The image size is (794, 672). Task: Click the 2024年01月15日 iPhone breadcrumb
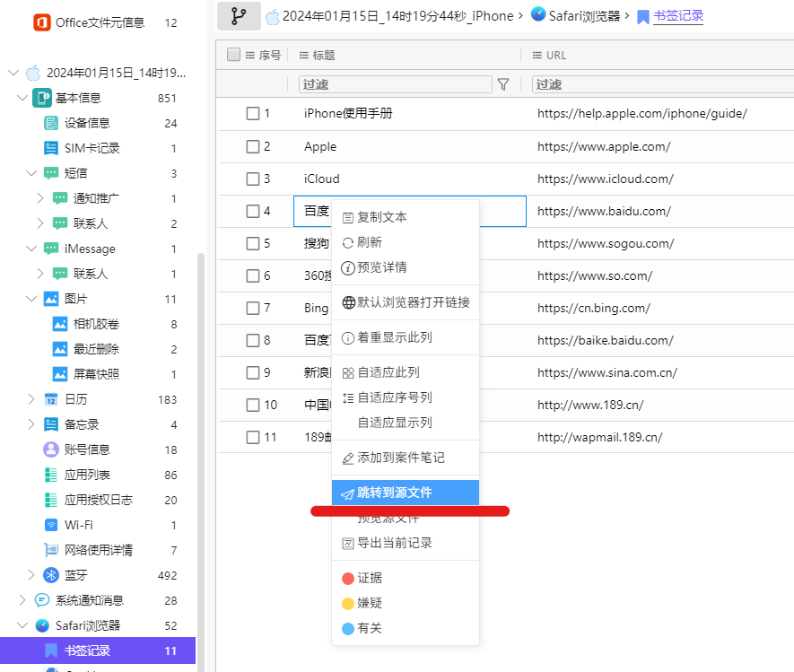pos(398,16)
